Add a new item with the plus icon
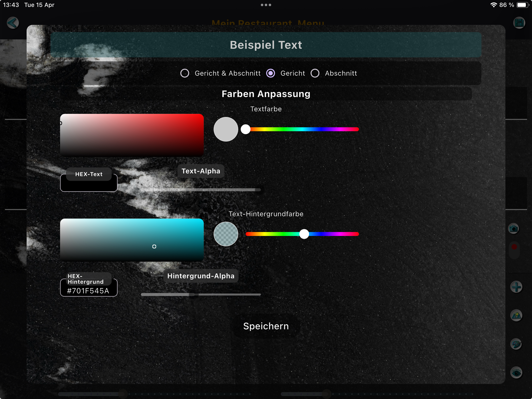This screenshot has width=532, height=399. pos(516,286)
